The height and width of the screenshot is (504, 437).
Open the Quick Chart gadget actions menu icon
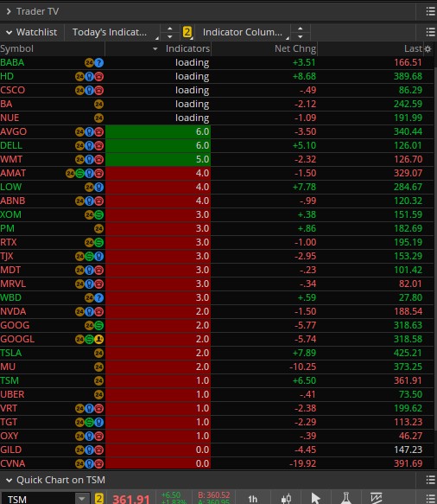pyautogui.click(x=430, y=480)
